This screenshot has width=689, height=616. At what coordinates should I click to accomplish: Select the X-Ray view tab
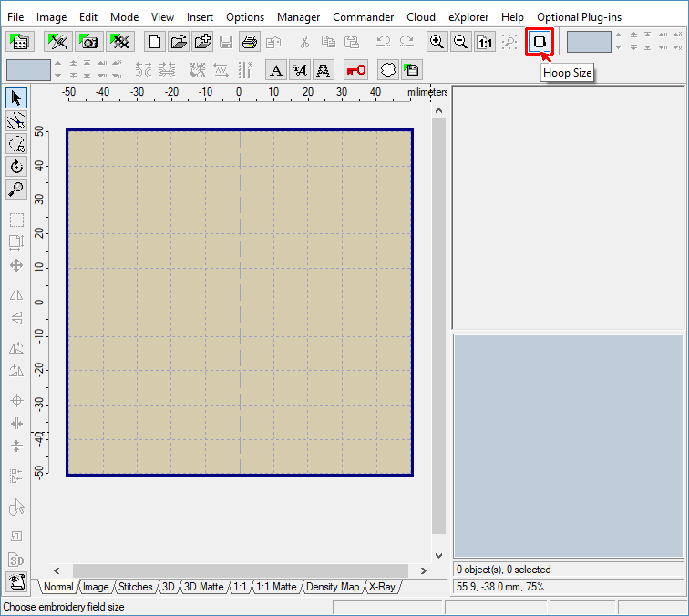point(381,587)
